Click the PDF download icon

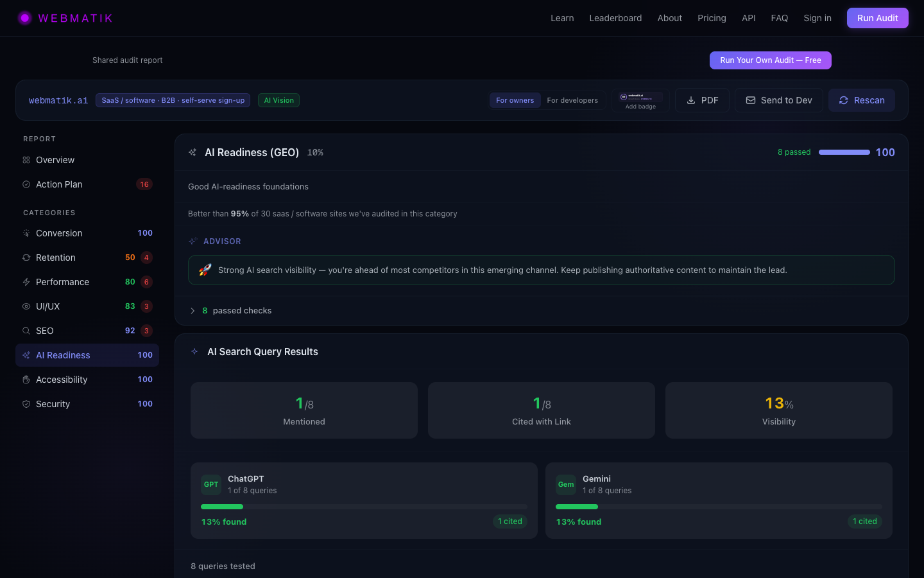[691, 100]
